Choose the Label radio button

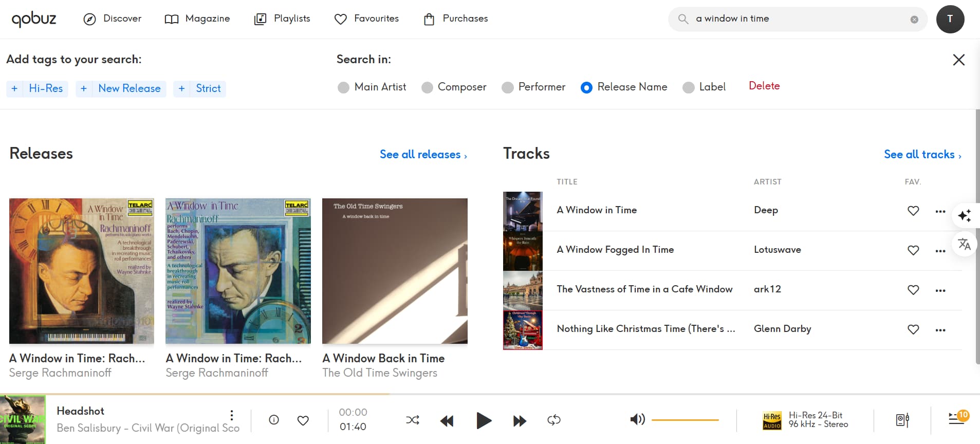tap(688, 87)
